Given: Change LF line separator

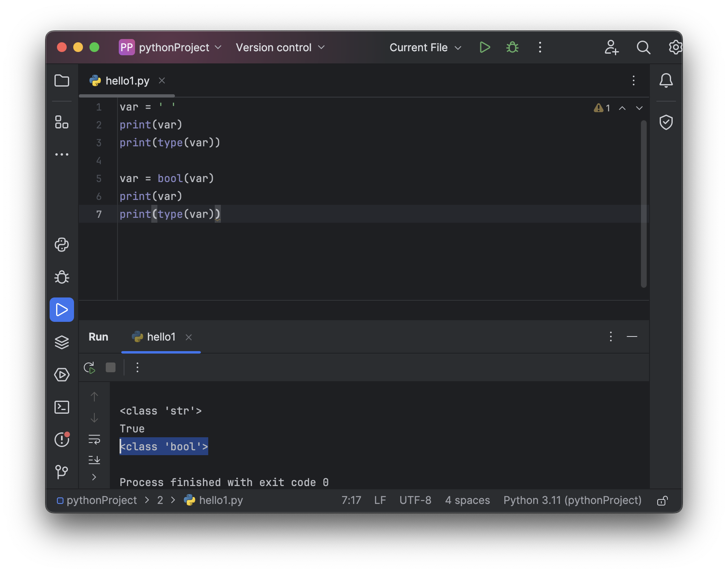Looking at the screenshot, I should click(x=380, y=500).
